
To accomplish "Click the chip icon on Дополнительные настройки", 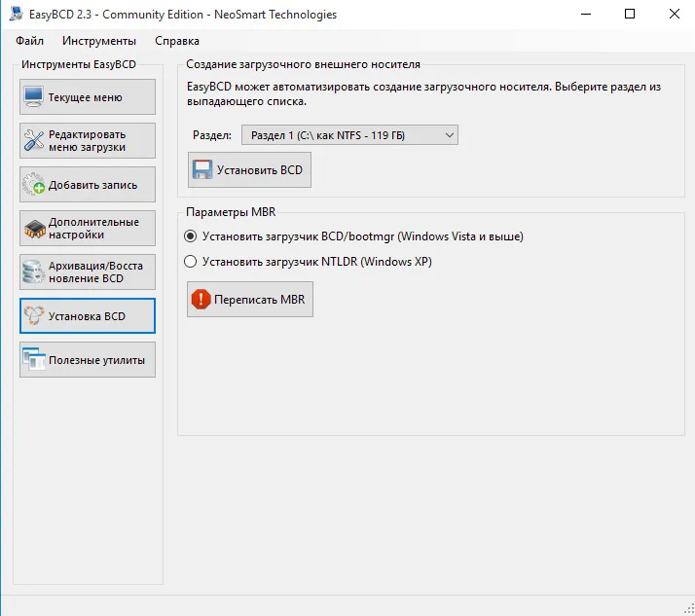I will point(35,229).
